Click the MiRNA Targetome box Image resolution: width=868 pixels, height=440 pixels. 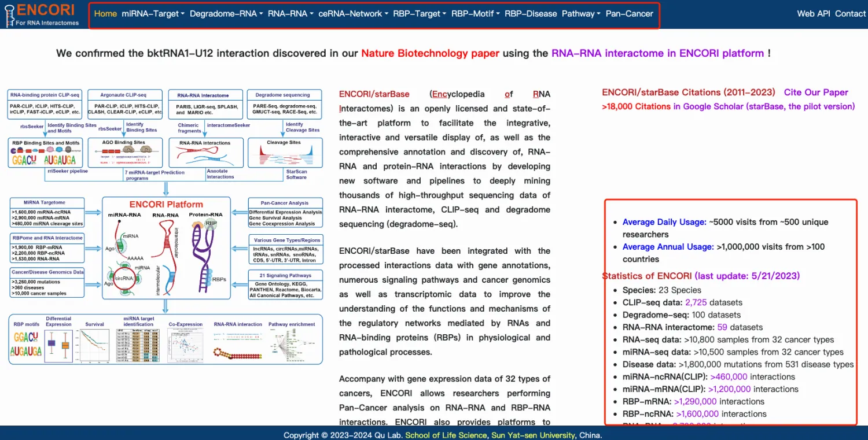point(47,212)
